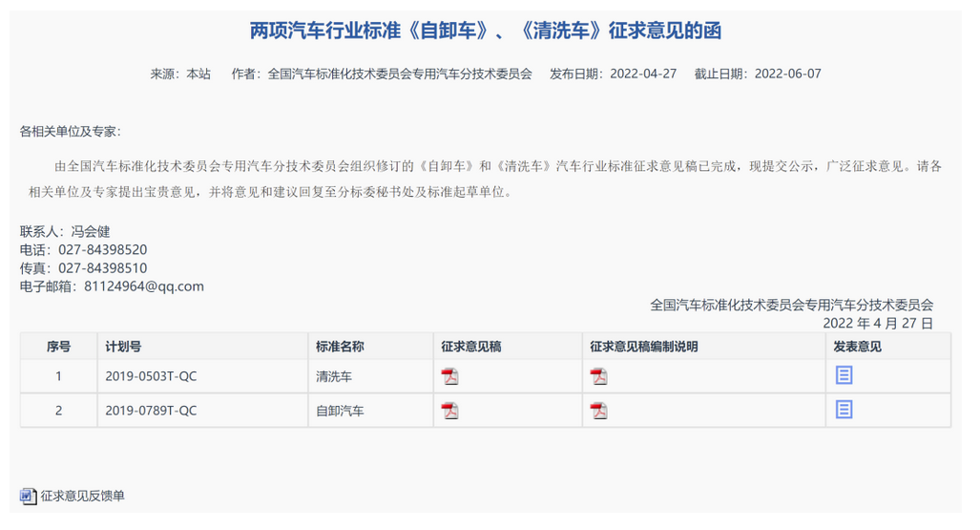980x530 pixels.
Task: Click the 序号 column header
Action: tap(58, 347)
